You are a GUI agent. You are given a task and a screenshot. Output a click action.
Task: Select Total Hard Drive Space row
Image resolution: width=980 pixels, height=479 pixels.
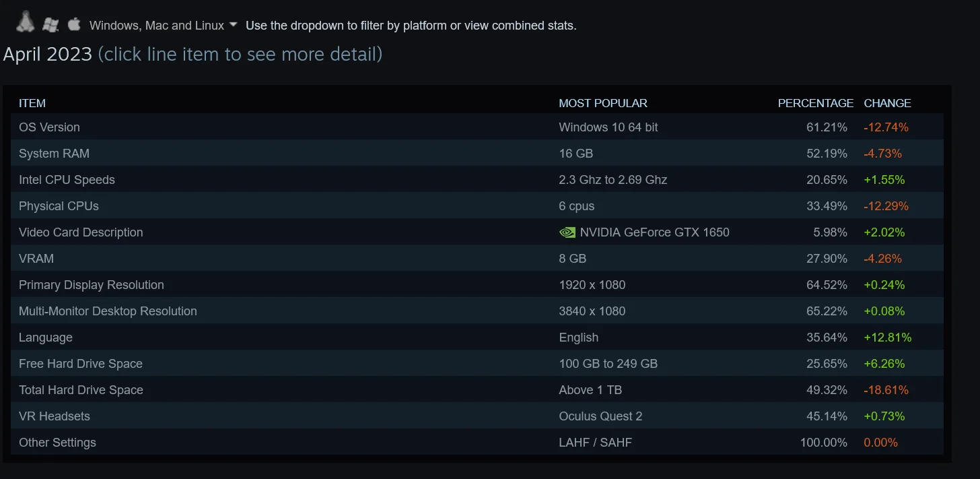click(477, 389)
